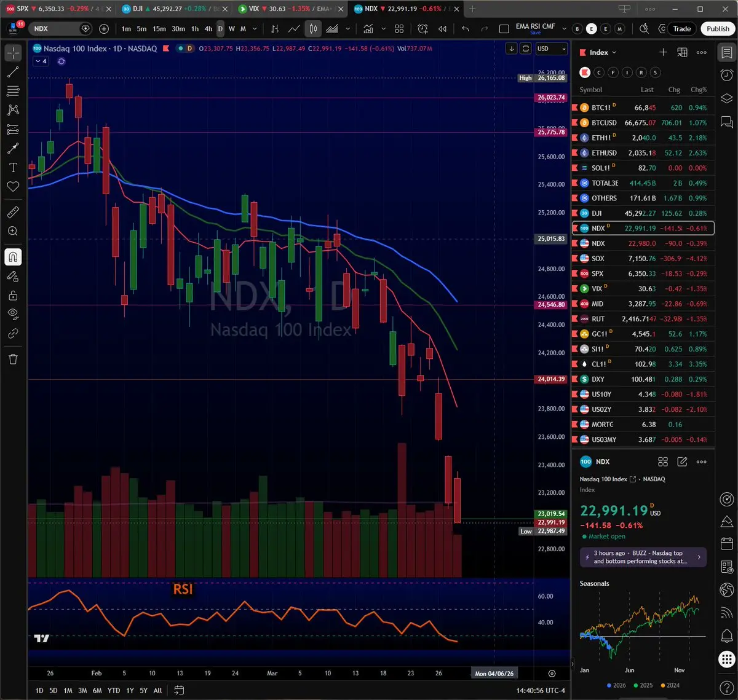This screenshot has height=700, width=738.
Task: Open bar replay mode
Action: click(x=442, y=29)
